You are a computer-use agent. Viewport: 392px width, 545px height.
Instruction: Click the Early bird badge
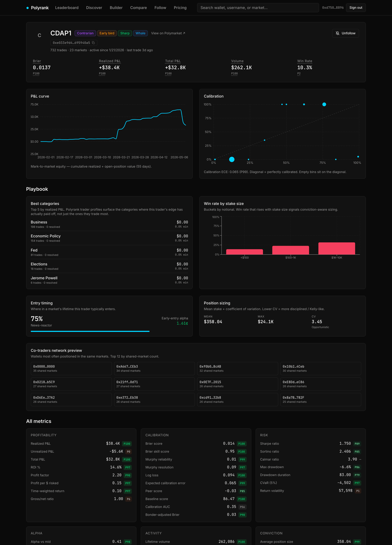point(107,33)
